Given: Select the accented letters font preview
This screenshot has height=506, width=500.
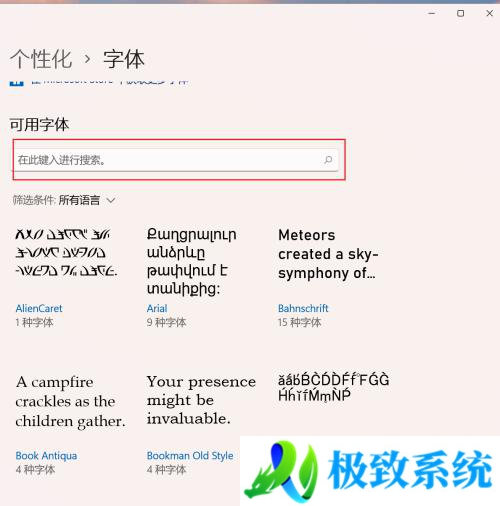Looking at the screenshot, I should coord(333,388).
